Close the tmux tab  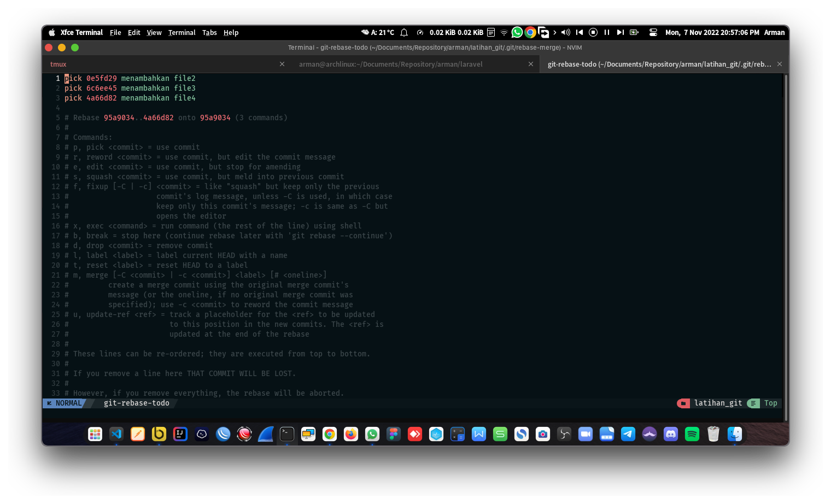[x=282, y=64]
